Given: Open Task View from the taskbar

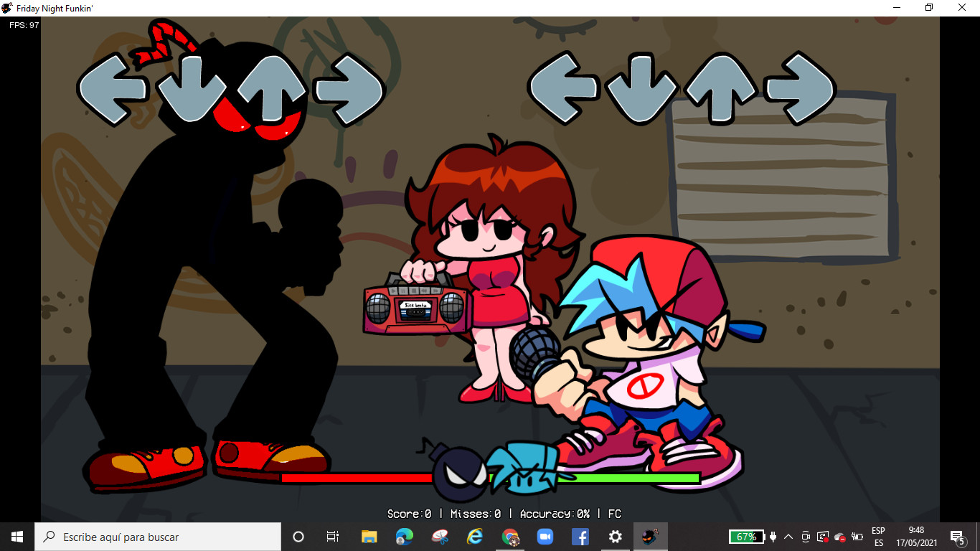Looking at the screenshot, I should (x=333, y=537).
